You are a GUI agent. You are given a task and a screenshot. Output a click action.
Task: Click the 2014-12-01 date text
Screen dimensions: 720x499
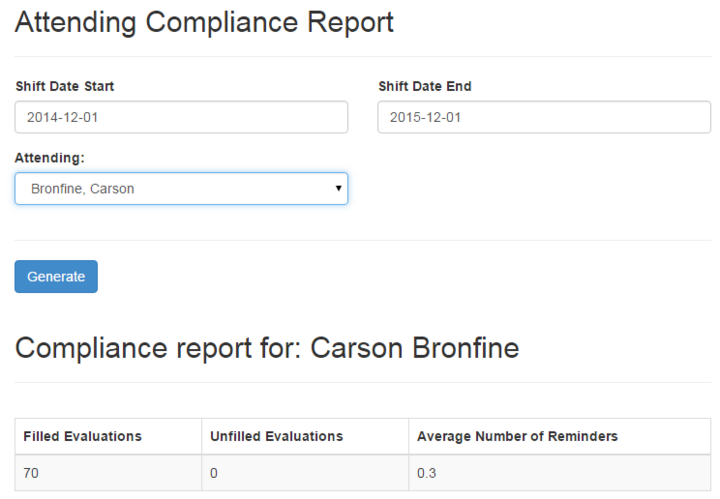62,118
